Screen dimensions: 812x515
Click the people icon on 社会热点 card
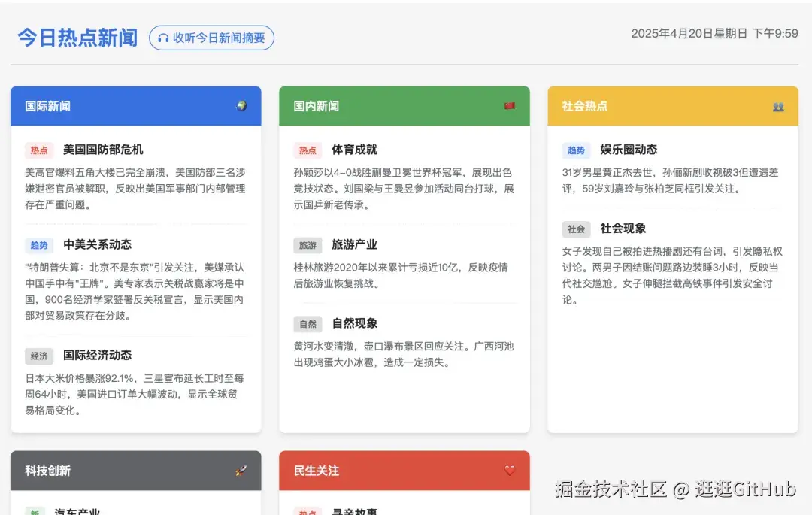pos(779,106)
